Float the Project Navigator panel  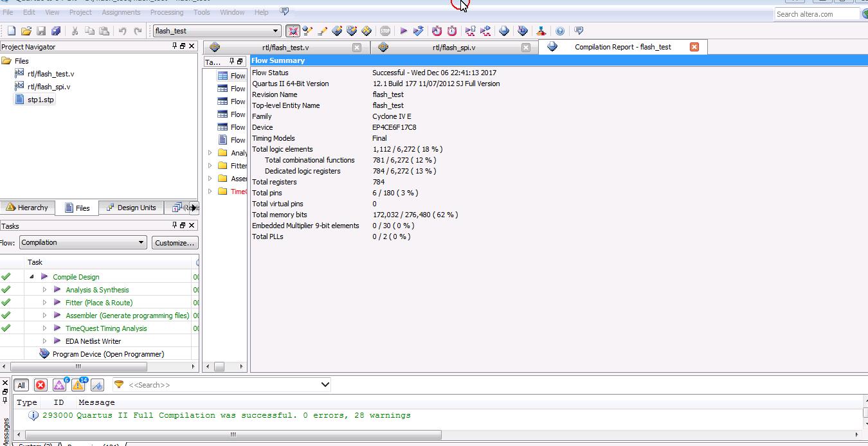point(183,46)
